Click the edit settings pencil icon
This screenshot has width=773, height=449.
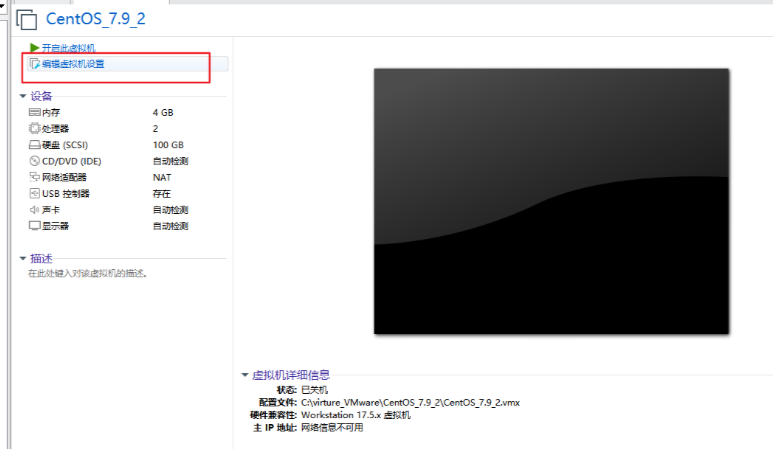(x=35, y=64)
